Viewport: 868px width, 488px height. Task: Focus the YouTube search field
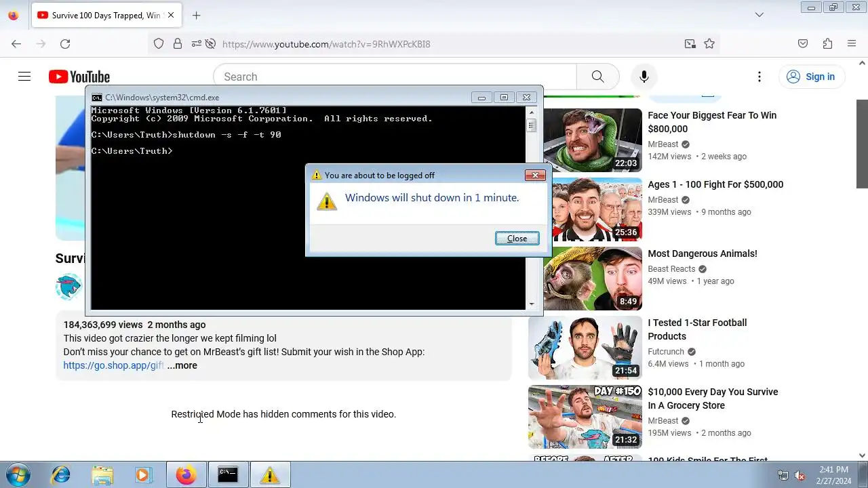coord(395,77)
